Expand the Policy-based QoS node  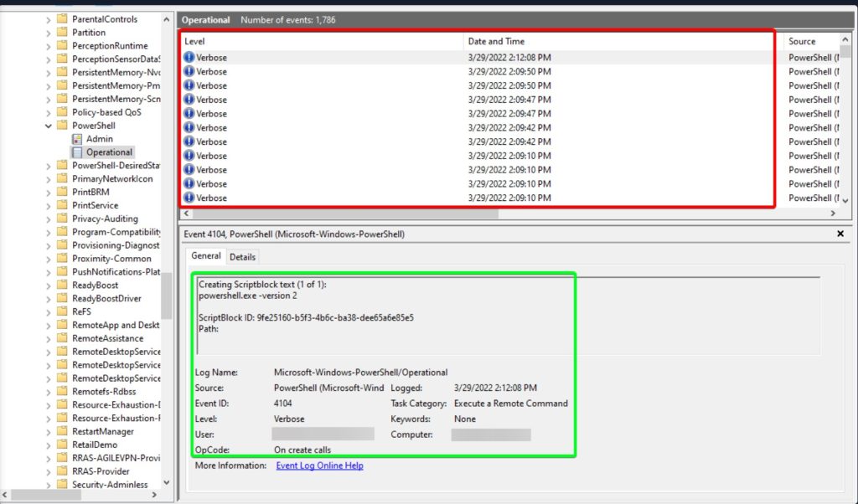point(49,112)
